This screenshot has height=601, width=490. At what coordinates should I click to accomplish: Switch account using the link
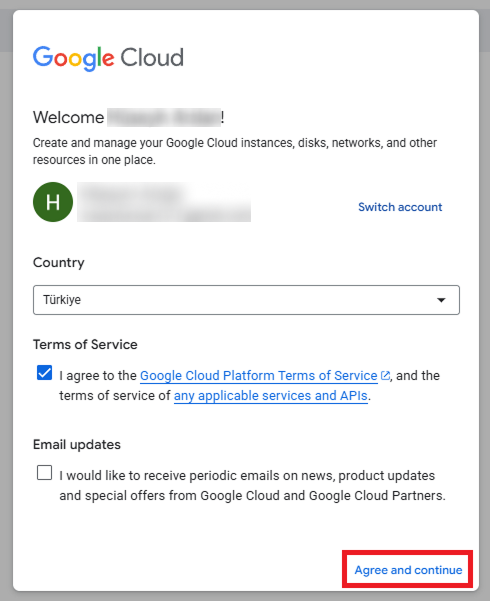(400, 207)
